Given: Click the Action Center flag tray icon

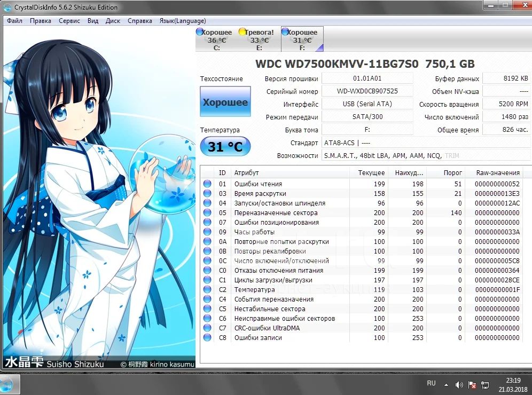Looking at the screenshot, I should pos(472,385).
